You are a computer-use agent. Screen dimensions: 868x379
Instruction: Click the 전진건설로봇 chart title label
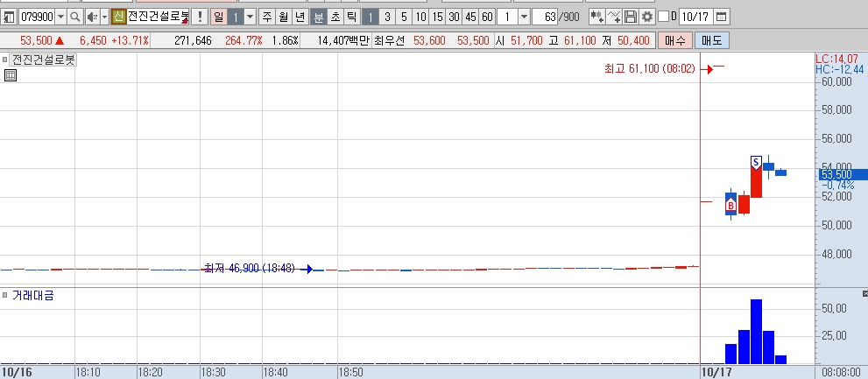[x=43, y=60]
